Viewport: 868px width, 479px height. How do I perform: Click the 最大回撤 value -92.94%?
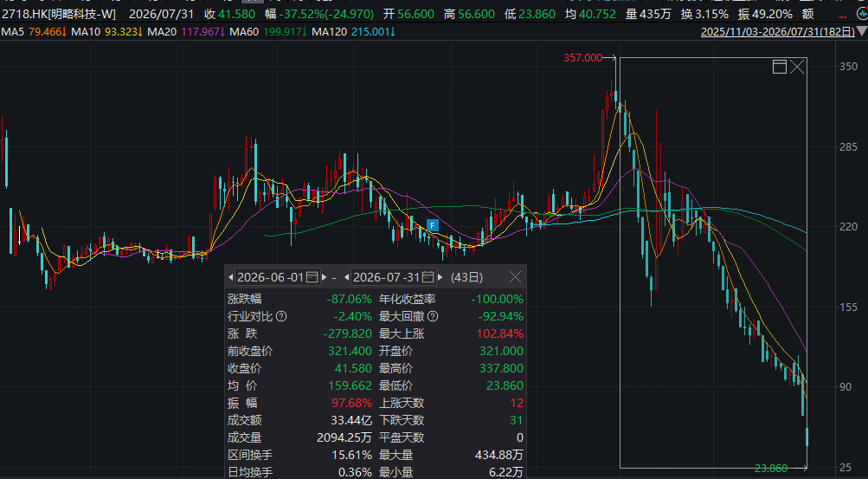click(x=500, y=317)
